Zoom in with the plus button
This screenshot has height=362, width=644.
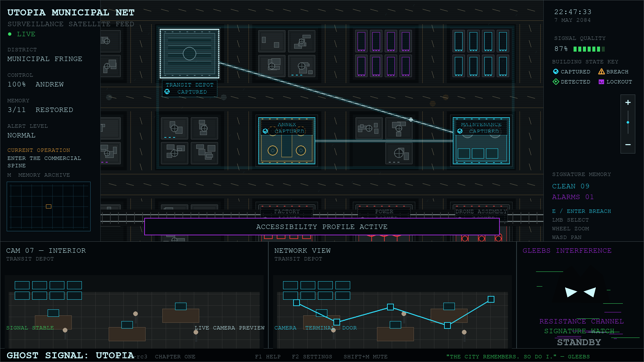[628, 103]
